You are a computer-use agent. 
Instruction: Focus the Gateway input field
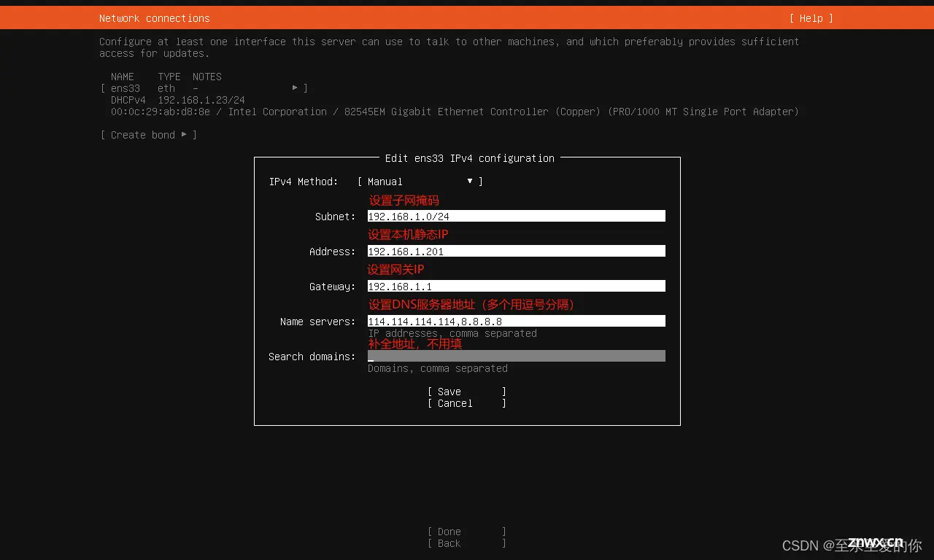tap(517, 286)
